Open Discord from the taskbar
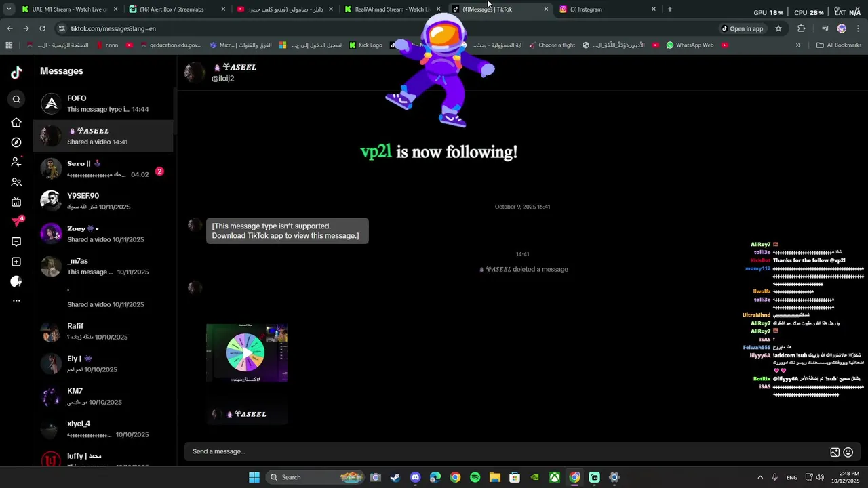 416,477
